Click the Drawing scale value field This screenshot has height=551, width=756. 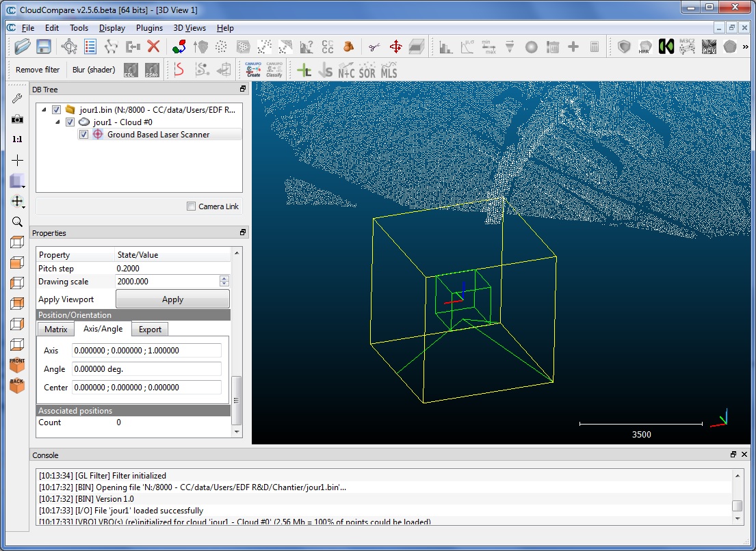[x=168, y=282]
